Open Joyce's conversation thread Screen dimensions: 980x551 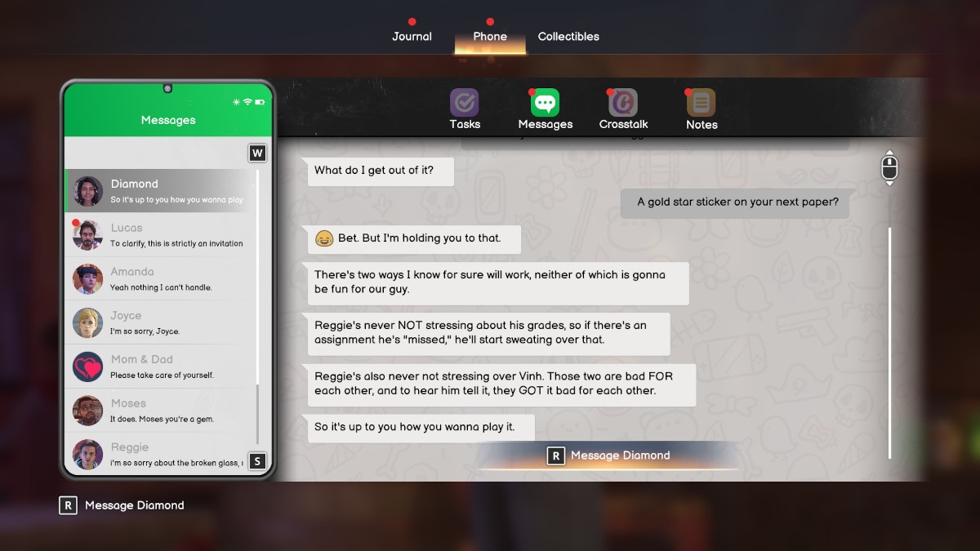click(163, 322)
